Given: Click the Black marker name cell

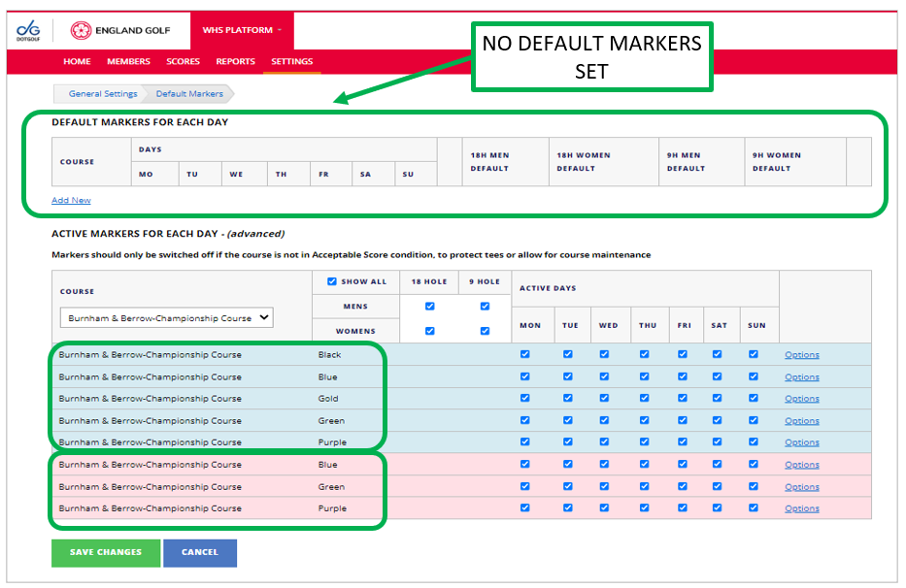Looking at the screenshot, I should coord(329,355).
